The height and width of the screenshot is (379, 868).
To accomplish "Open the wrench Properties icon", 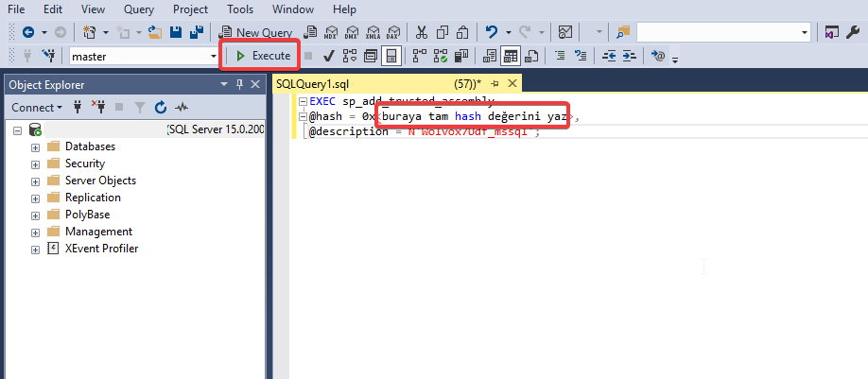I will [x=854, y=32].
